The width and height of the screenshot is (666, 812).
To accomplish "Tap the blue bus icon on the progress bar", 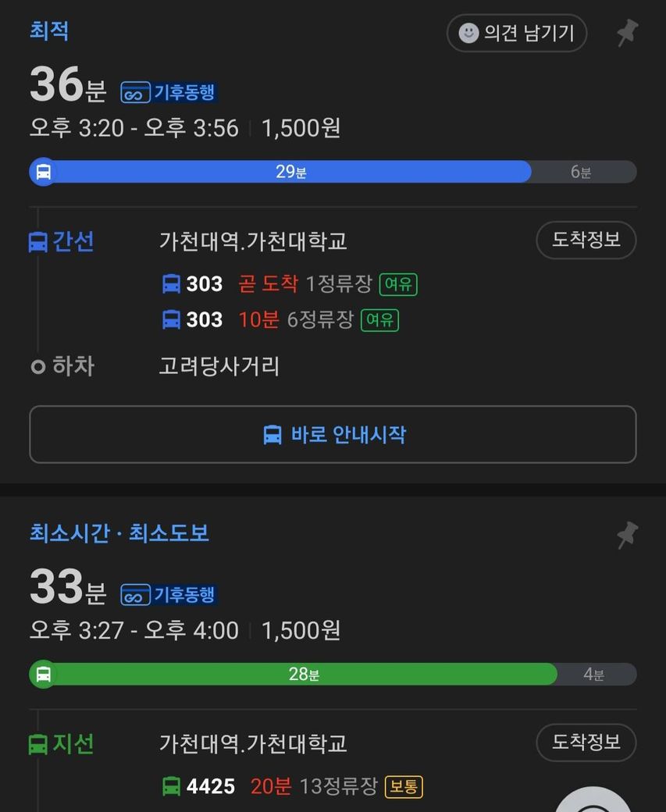I will pos(43,172).
